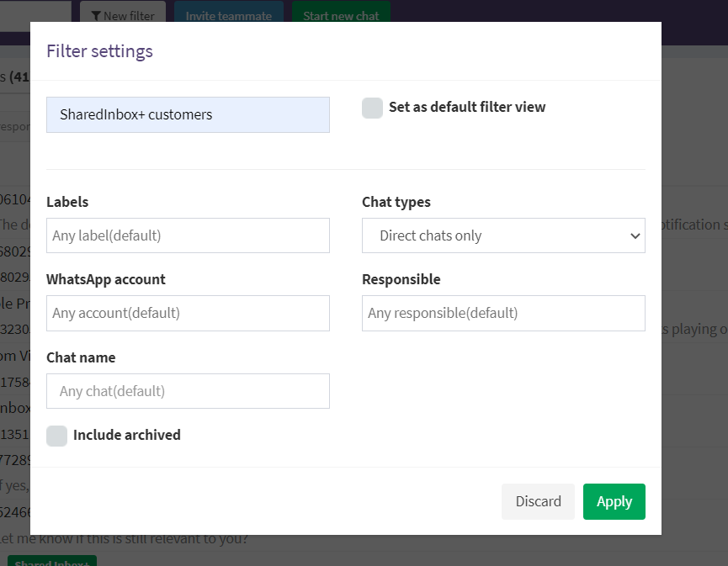Click the Start new chat button
The image size is (728, 566).
[341, 12]
